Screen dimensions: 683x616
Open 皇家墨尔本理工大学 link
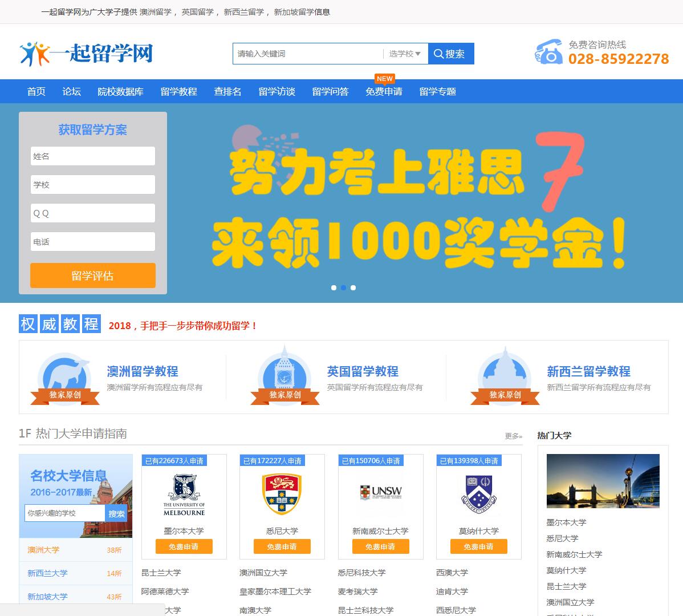pyautogui.click(x=276, y=591)
